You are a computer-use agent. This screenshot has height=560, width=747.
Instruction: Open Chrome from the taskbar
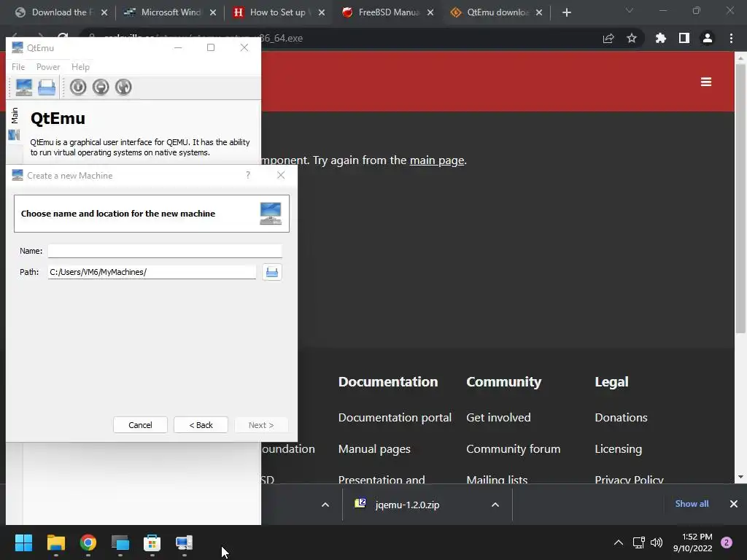click(x=88, y=542)
